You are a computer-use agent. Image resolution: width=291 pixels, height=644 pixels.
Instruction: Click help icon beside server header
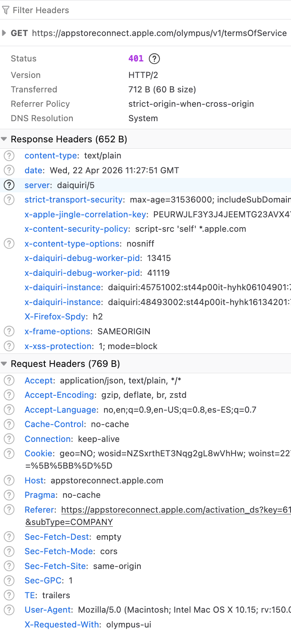(8, 185)
